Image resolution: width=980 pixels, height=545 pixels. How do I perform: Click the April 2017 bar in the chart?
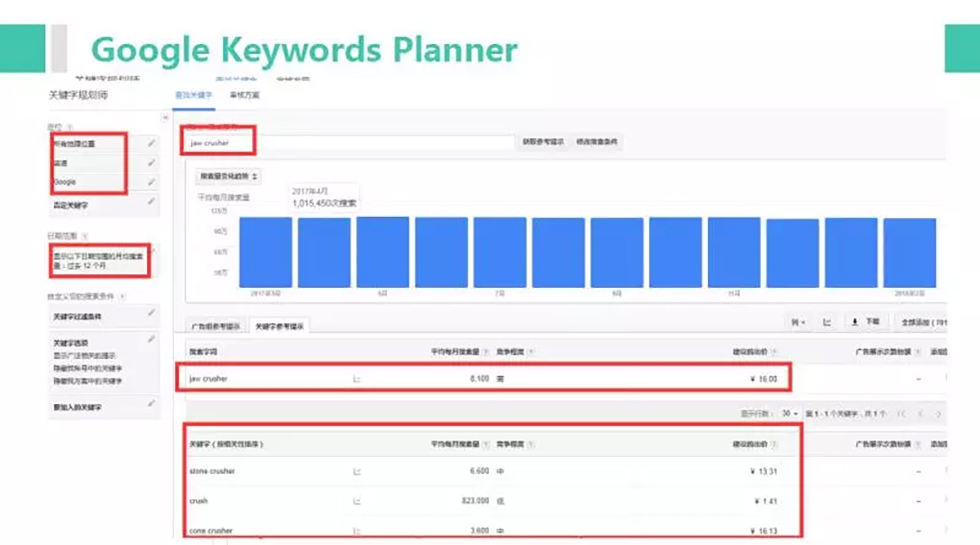pos(324,252)
